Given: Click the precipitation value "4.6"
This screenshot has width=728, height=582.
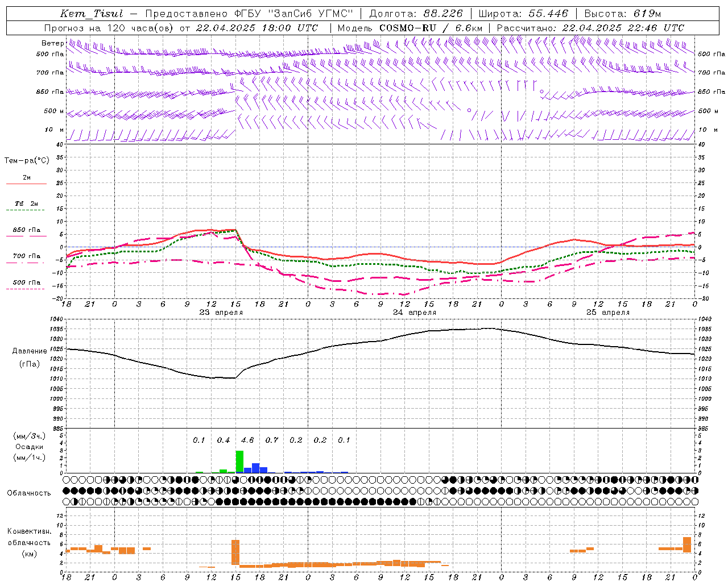Looking at the screenshot, I should 247,440.
